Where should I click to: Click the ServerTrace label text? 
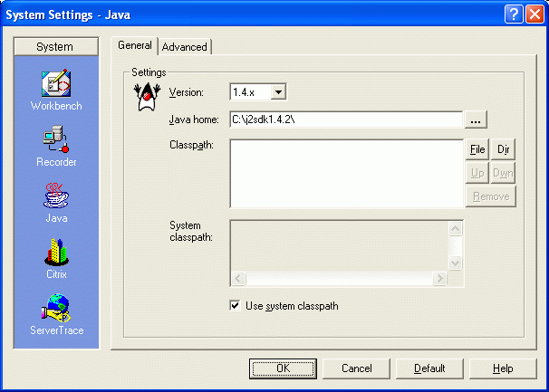pyautogui.click(x=57, y=330)
